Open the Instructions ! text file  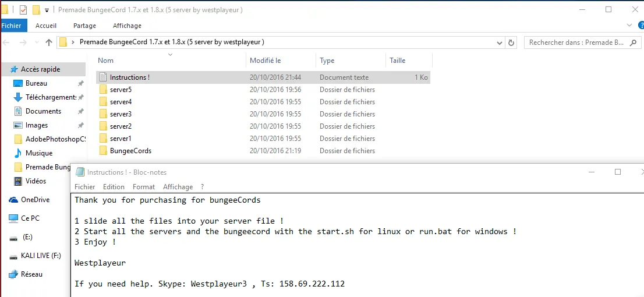129,77
